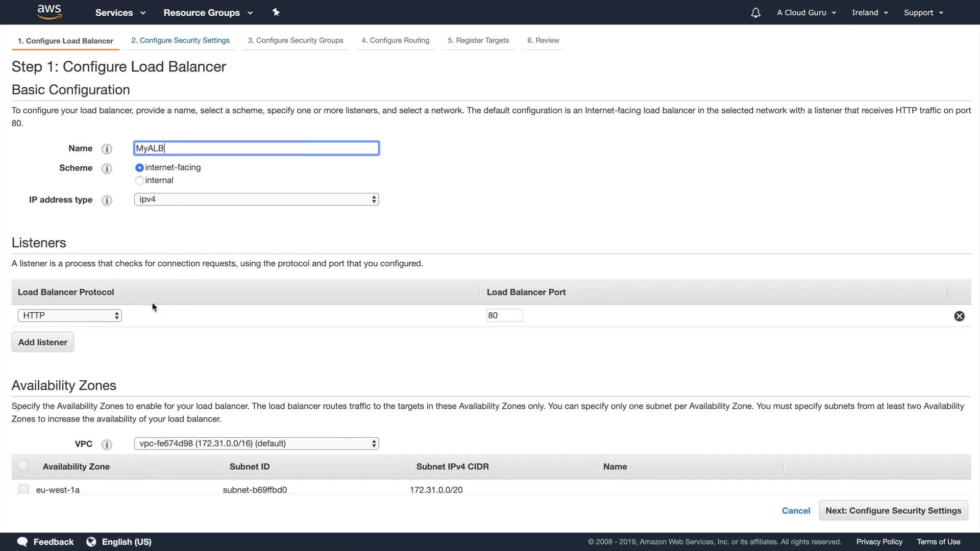Click the Add listener button
This screenshot has height=551, width=980.
tap(43, 342)
